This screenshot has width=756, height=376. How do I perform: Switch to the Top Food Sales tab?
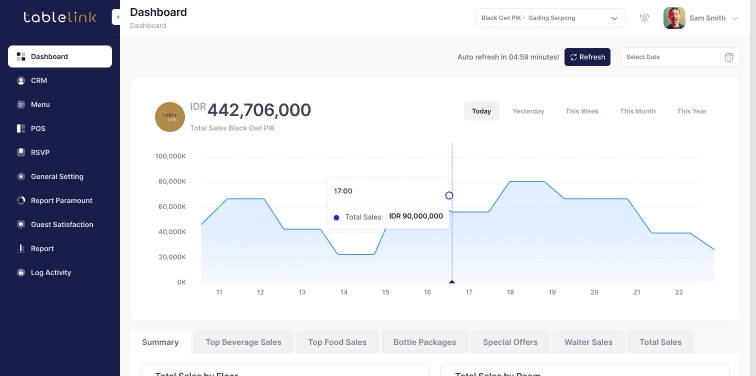[x=337, y=342]
